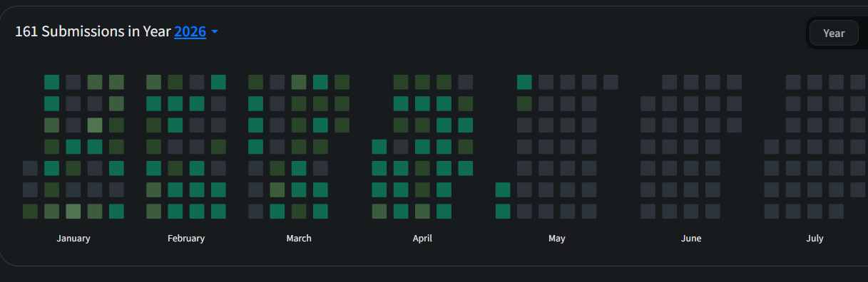The width and height of the screenshot is (868, 282).
Task: Select the April 1 heatmap cell
Action: tap(379, 147)
